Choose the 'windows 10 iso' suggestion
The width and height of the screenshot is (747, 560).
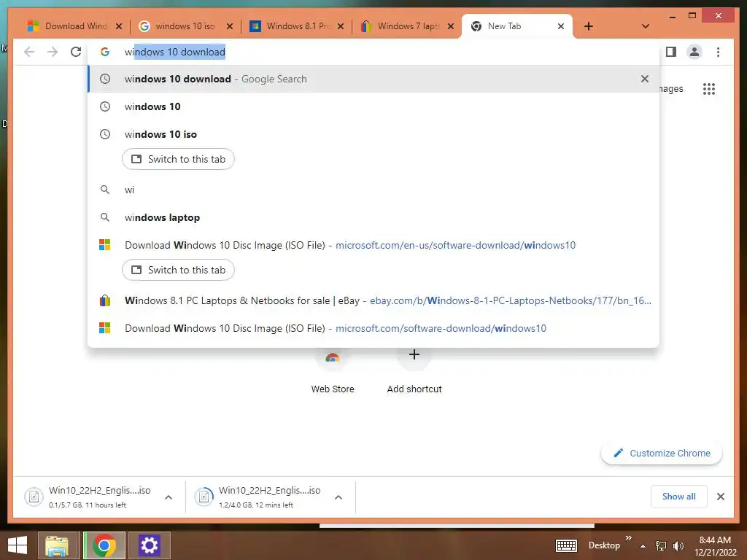click(373, 134)
